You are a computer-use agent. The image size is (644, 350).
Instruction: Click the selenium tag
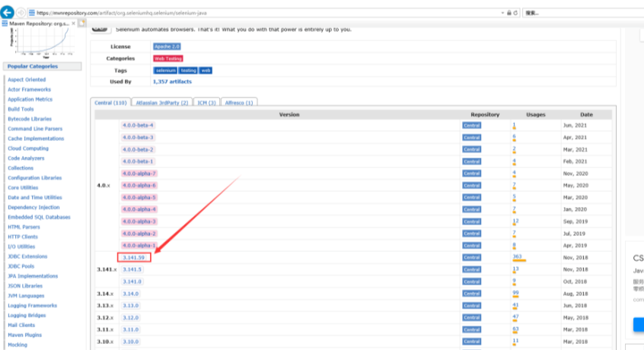point(165,71)
